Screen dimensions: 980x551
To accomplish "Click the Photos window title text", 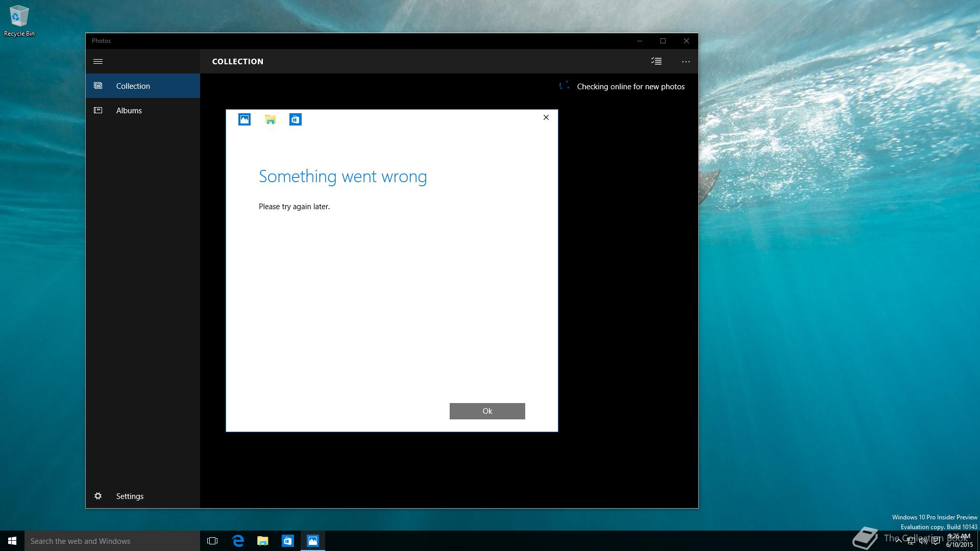I will click(x=101, y=41).
